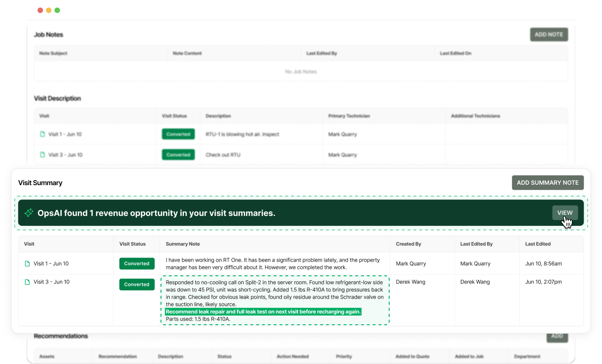
Task: Click Converted badge for Visit 3 in Visit Summary
Action: (137, 284)
